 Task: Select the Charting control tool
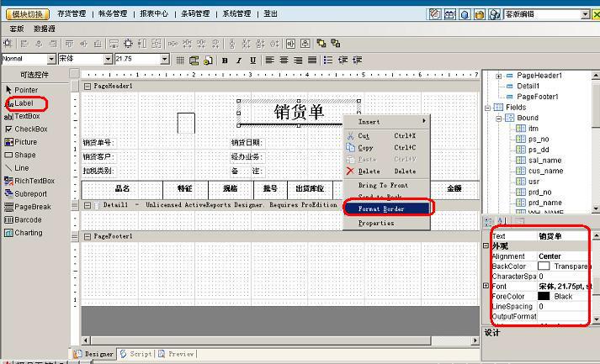(28, 233)
